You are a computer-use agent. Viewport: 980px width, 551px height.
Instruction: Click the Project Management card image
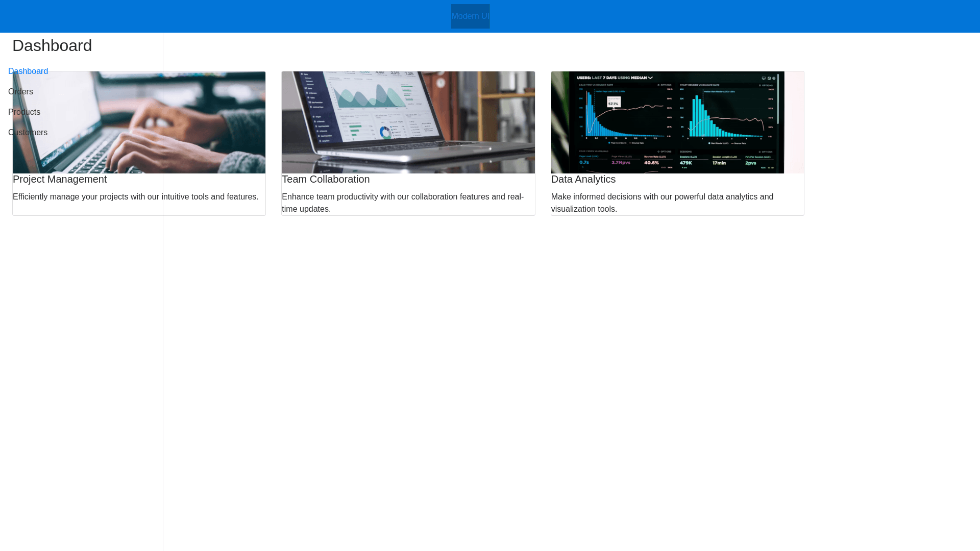(x=139, y=122)
